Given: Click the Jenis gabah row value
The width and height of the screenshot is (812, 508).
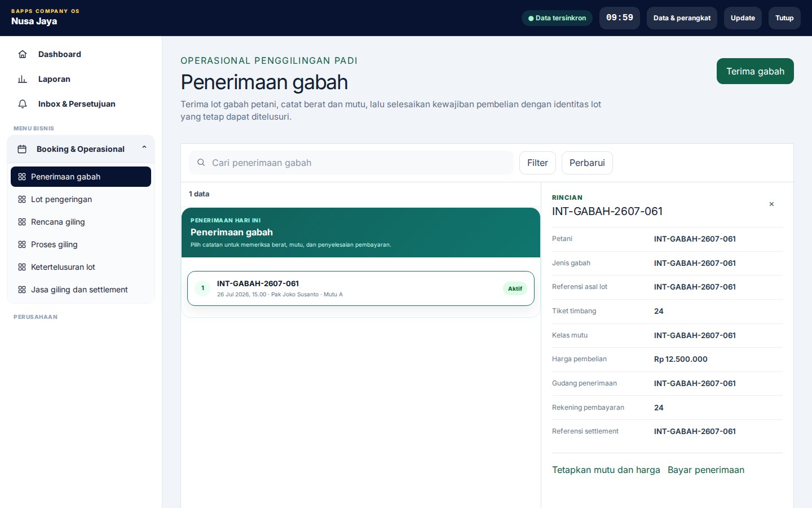Looking at the screenshot, I should (695, 263).
